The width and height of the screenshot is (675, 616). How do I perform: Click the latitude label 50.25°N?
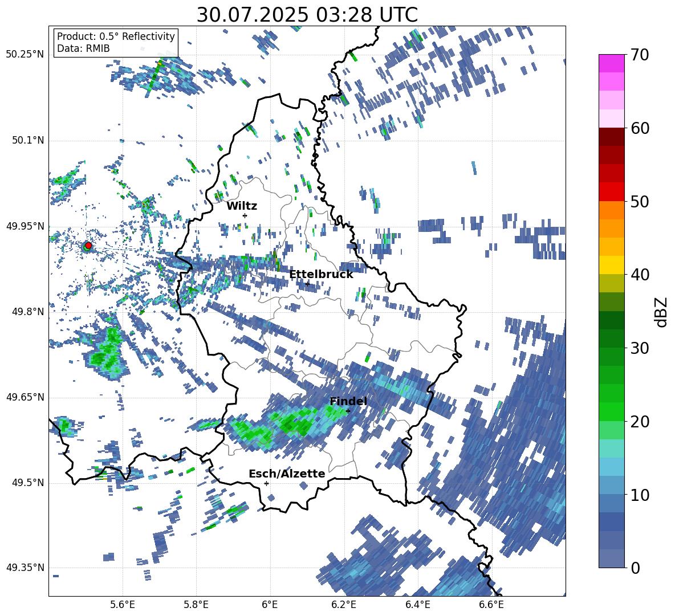(25, 55)
